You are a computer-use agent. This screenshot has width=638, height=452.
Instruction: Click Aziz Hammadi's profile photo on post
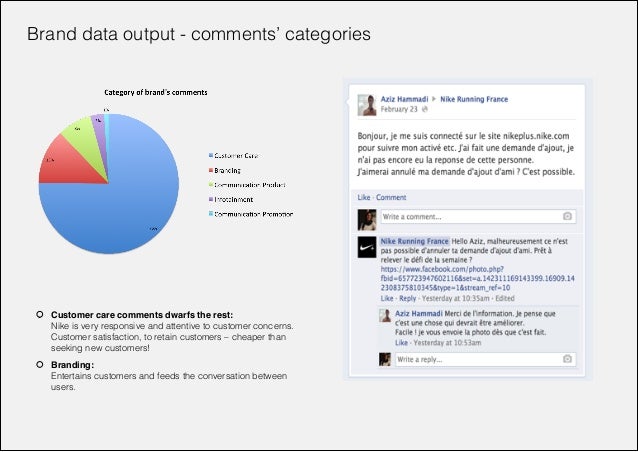[367, 105]
